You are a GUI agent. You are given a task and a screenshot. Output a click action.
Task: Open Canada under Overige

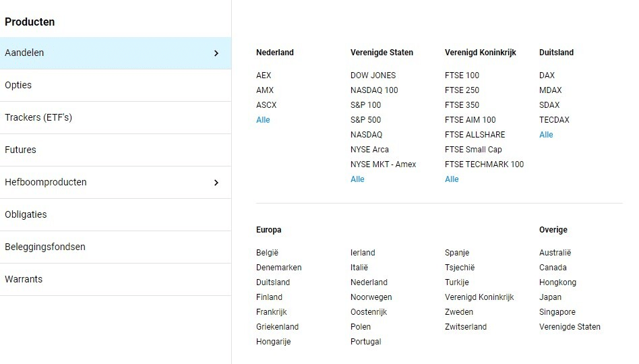pos(553,268)
